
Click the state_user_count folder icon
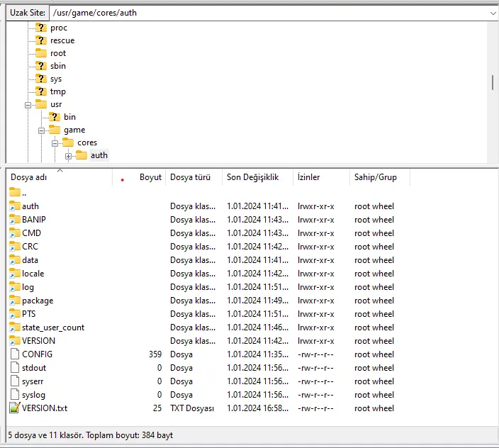15,327
